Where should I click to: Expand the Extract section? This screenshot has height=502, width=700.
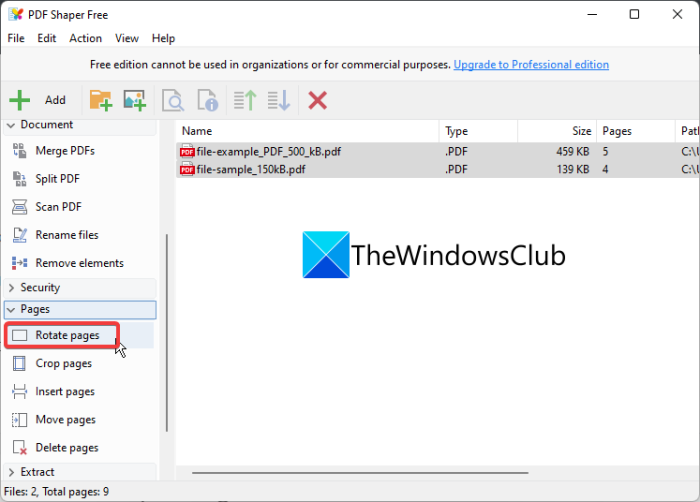click(79, 472)
